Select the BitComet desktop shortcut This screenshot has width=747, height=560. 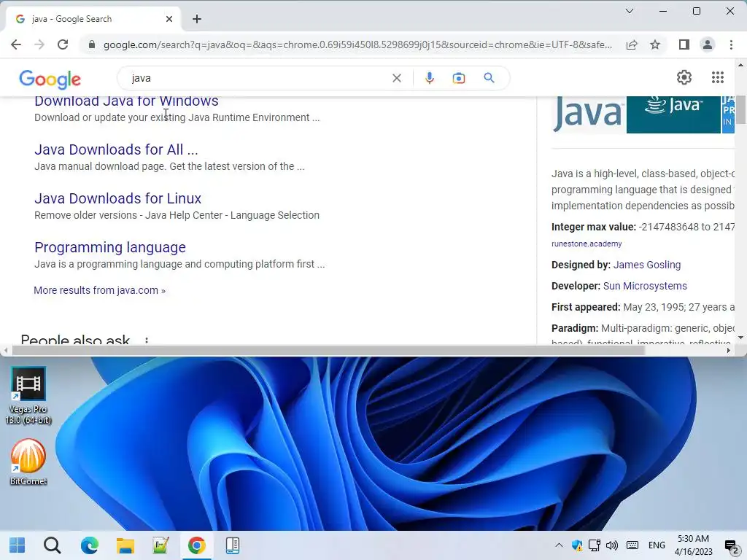[28, 462]
